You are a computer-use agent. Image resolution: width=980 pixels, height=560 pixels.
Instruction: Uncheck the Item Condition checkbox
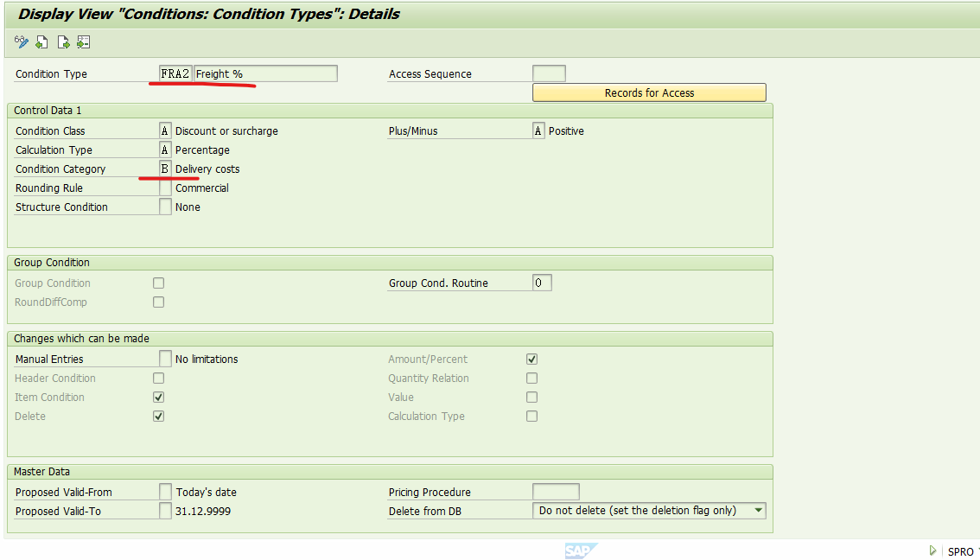coord(159,397)
